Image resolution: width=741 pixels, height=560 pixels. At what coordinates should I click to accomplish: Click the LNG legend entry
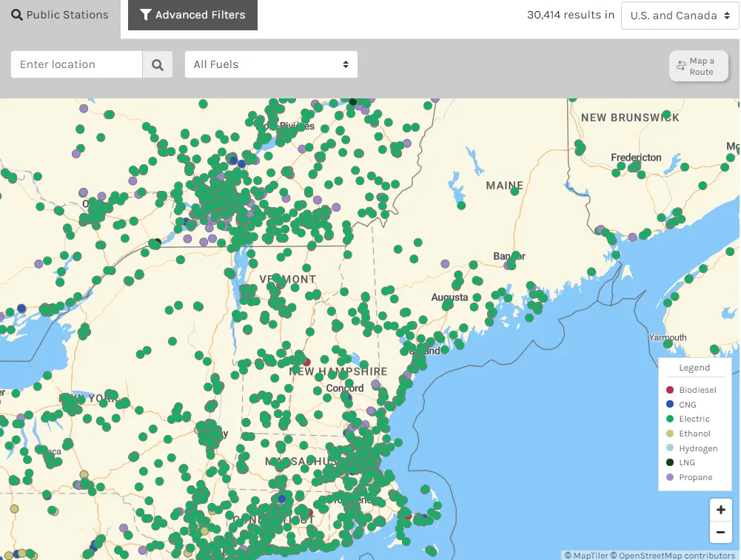click(680, 463)
